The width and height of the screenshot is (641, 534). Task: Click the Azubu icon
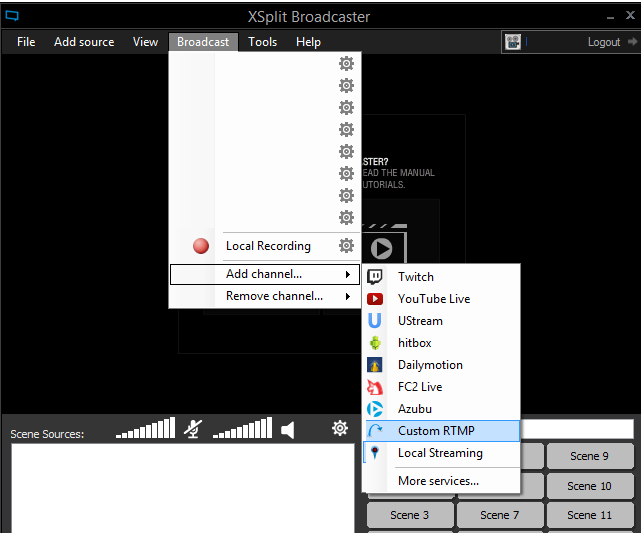pyautogui.click(x=375, y=409)
